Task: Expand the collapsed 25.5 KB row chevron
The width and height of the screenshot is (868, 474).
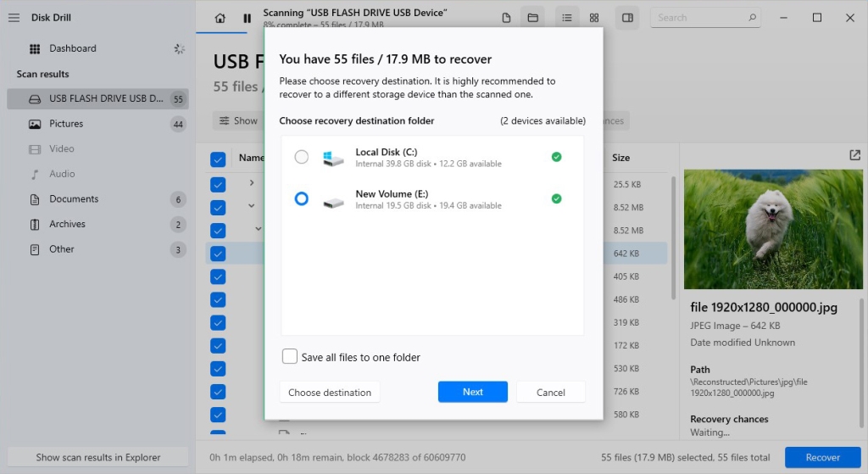Action: coord(251,183)
